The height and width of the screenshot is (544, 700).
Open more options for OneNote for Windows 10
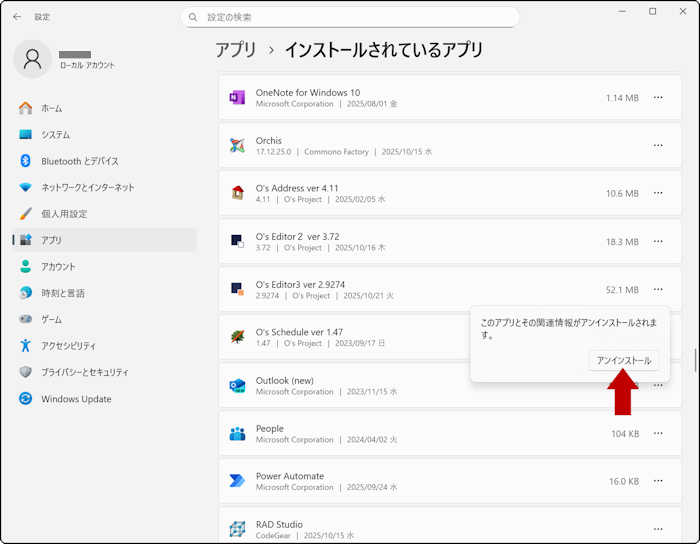point(658,98)
